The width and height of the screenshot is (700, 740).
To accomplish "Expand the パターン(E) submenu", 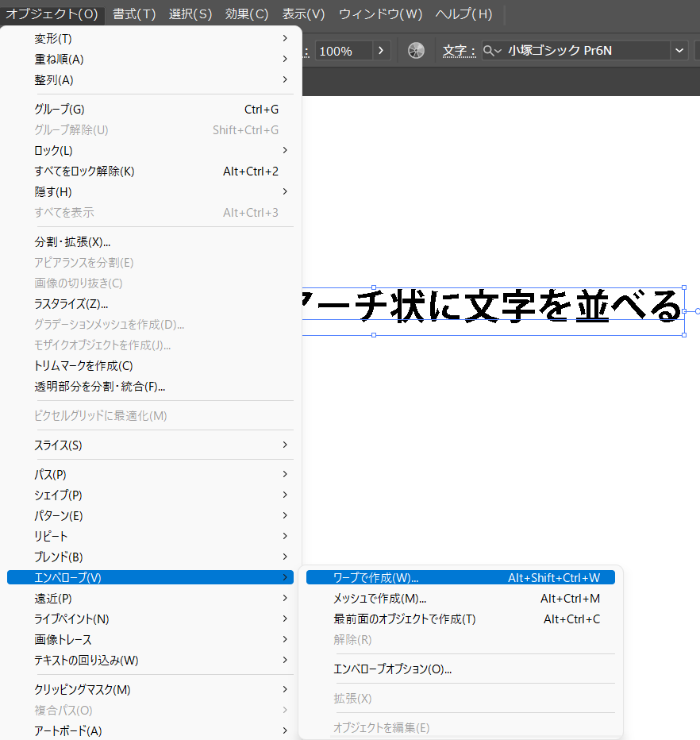I will click(151, 516).
